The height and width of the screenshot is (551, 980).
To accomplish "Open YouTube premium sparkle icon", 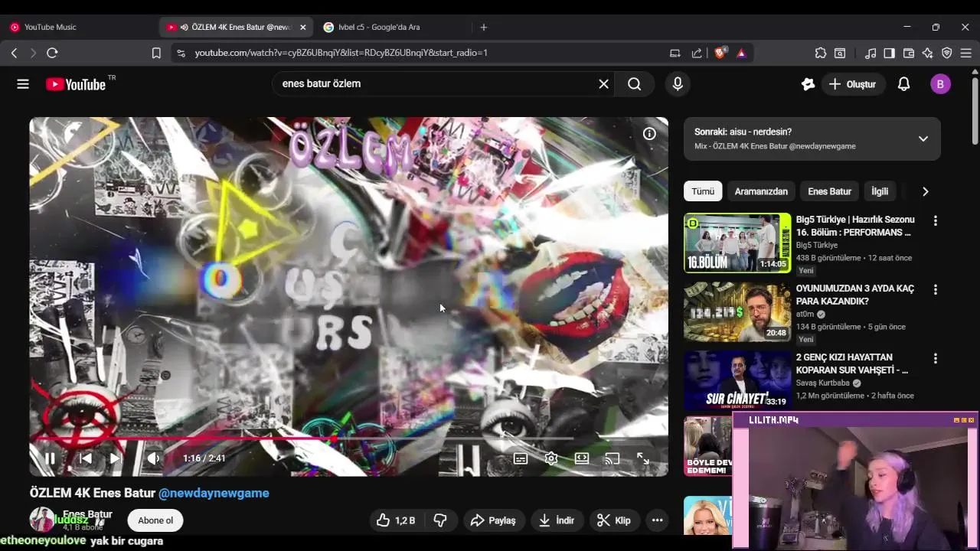I will pyautogui.click(x=808, y=84).
